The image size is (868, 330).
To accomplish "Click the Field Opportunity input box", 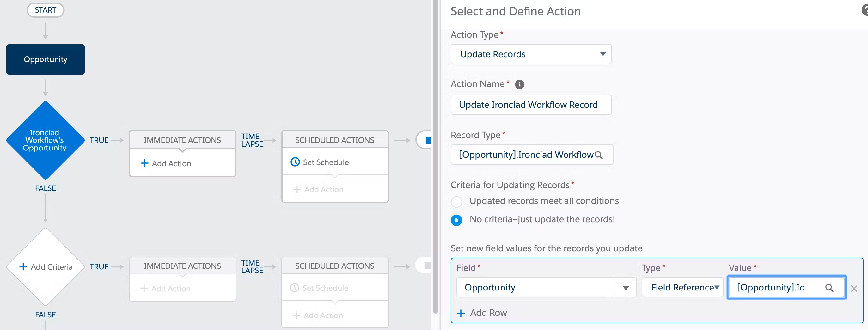I will (535, 288).
